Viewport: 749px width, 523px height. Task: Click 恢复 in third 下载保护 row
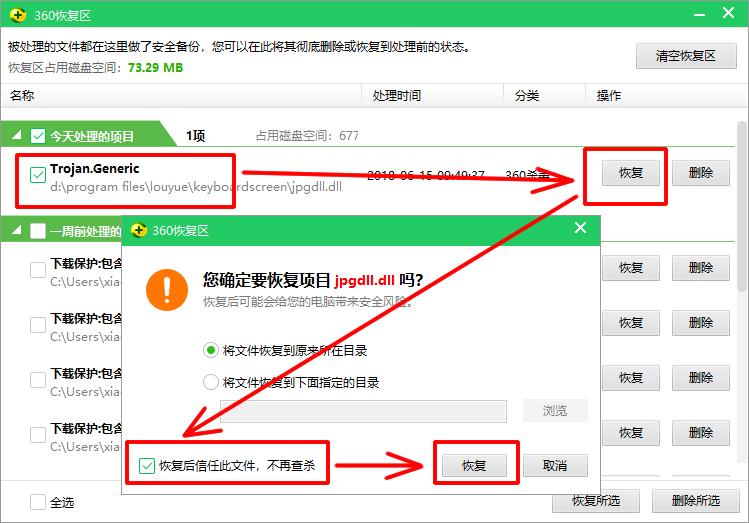(x=631, y=378)
